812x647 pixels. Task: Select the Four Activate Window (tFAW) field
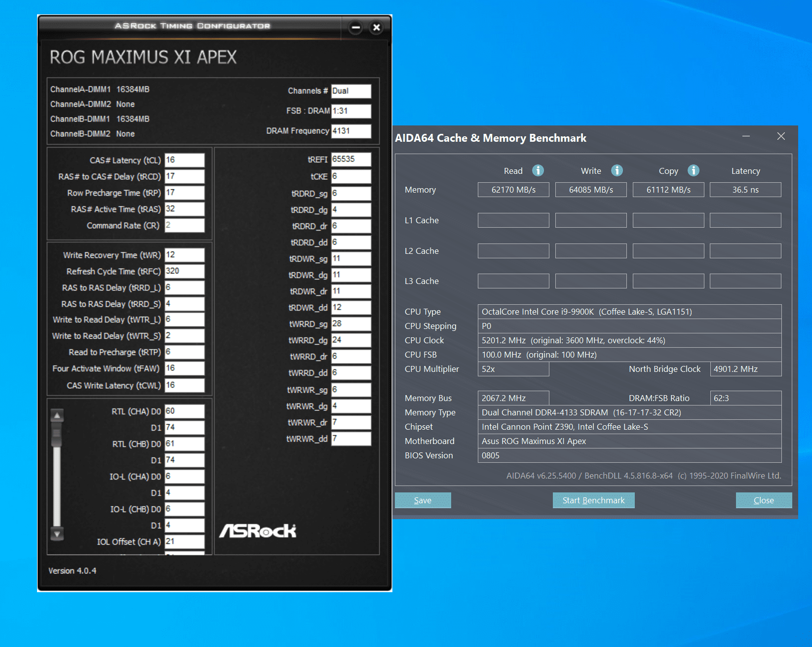(185, 368)
